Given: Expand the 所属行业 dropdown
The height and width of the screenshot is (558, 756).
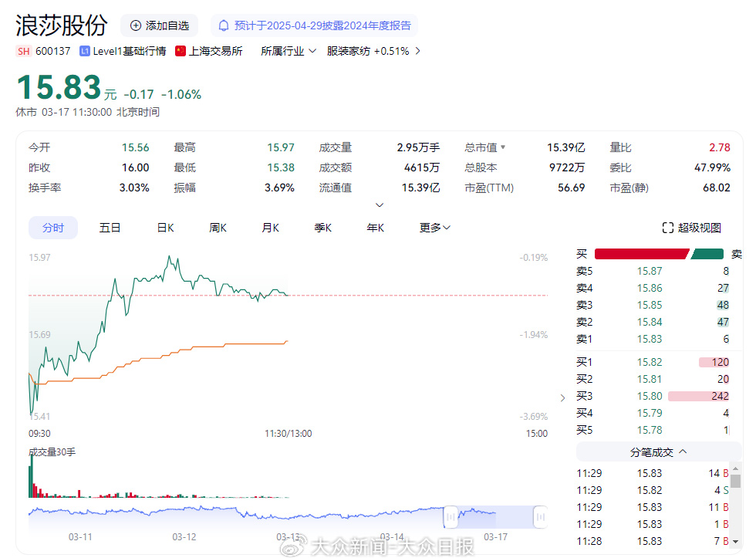Looking at the screenshot, I should point(289,51).
